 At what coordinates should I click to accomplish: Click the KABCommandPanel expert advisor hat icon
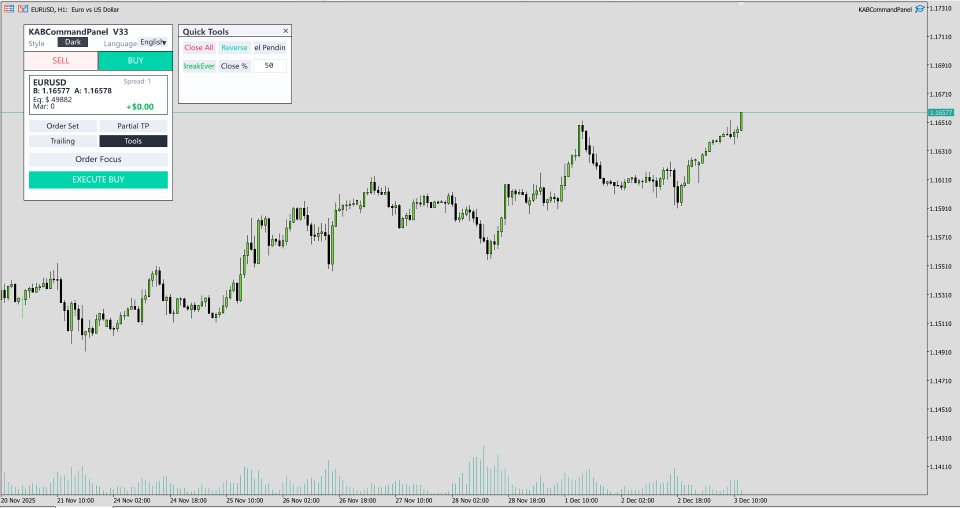click(x=920, y=9)
